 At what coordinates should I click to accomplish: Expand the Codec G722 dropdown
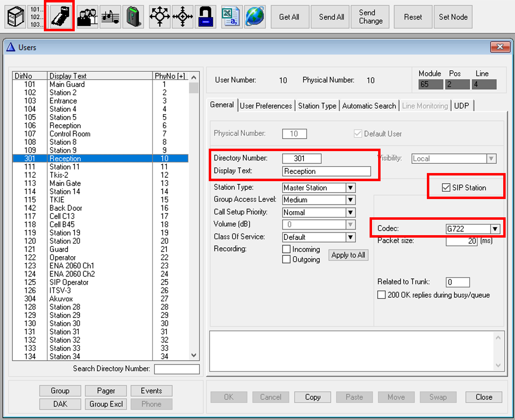(x=495, y=229)
